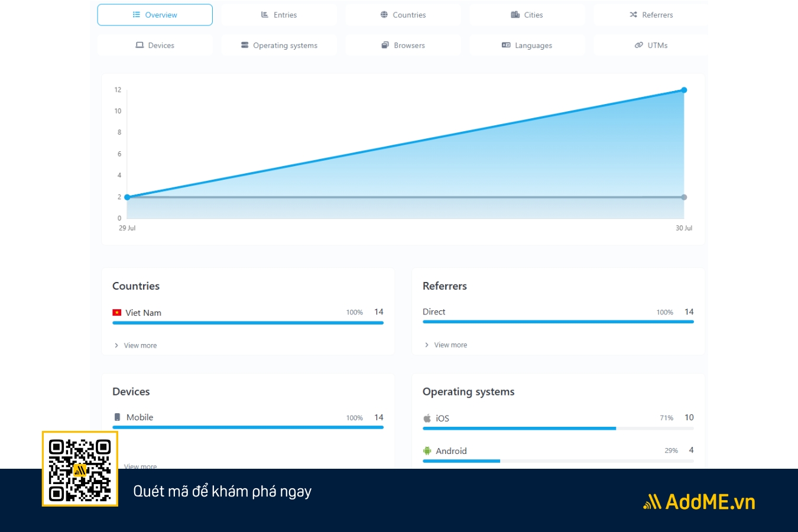Click the 29 Jul chart data point
The width and height of the screenshot is (798, 532).
coord(127,197)
